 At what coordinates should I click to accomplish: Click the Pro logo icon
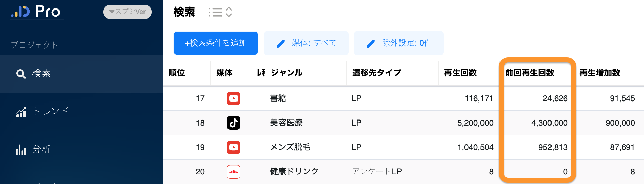[x=20, y=12]
